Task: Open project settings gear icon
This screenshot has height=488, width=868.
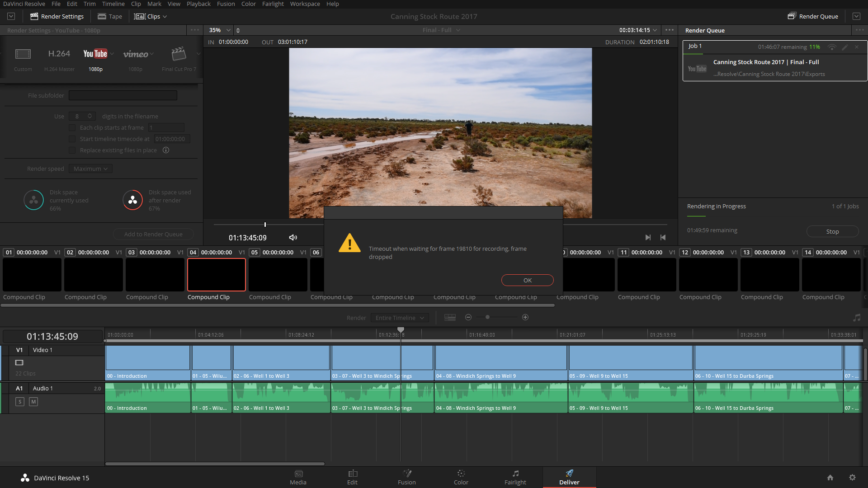Action: pyautogui.click(x=852, y=478)
